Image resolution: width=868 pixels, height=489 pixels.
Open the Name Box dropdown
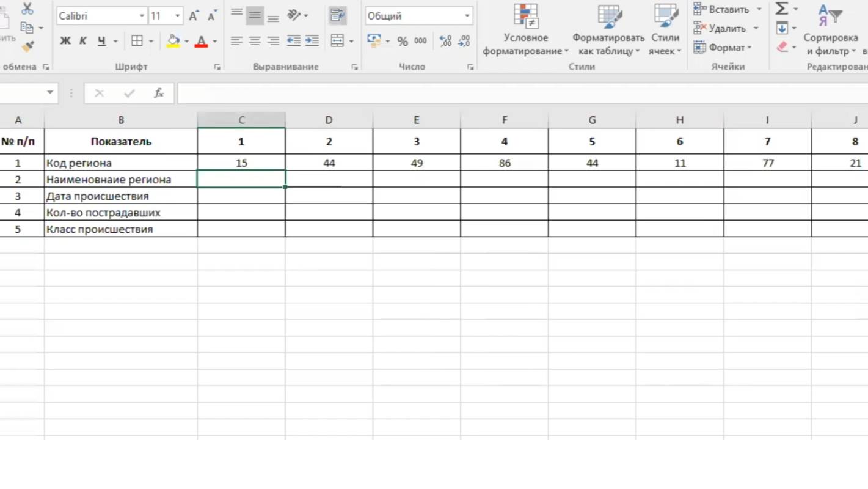49,93
